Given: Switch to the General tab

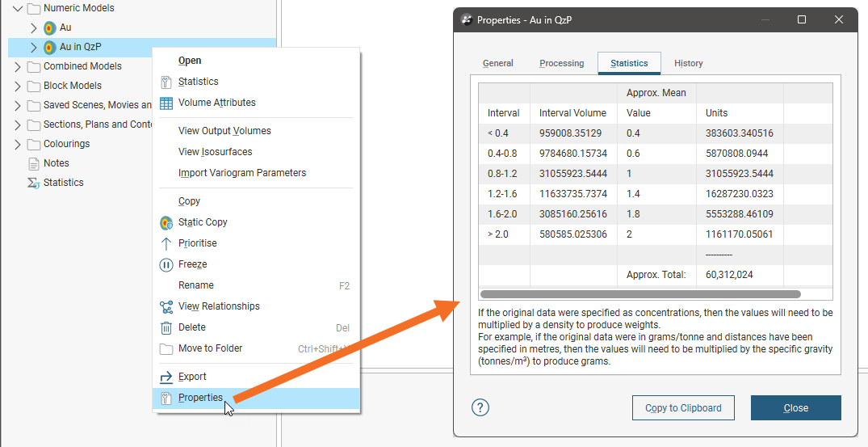Looking at the screenshot, I should point(497,63).
